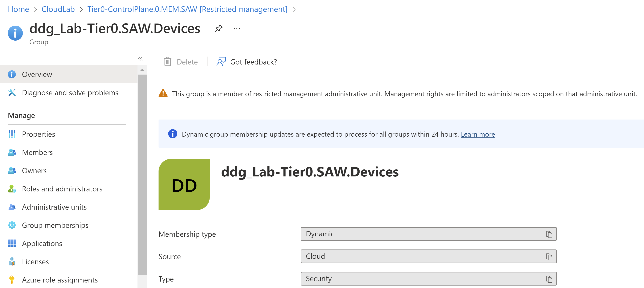This screenshot has height=288, width=644.
Task: Click the Type Security field
Action: click(x=429, y=279)
